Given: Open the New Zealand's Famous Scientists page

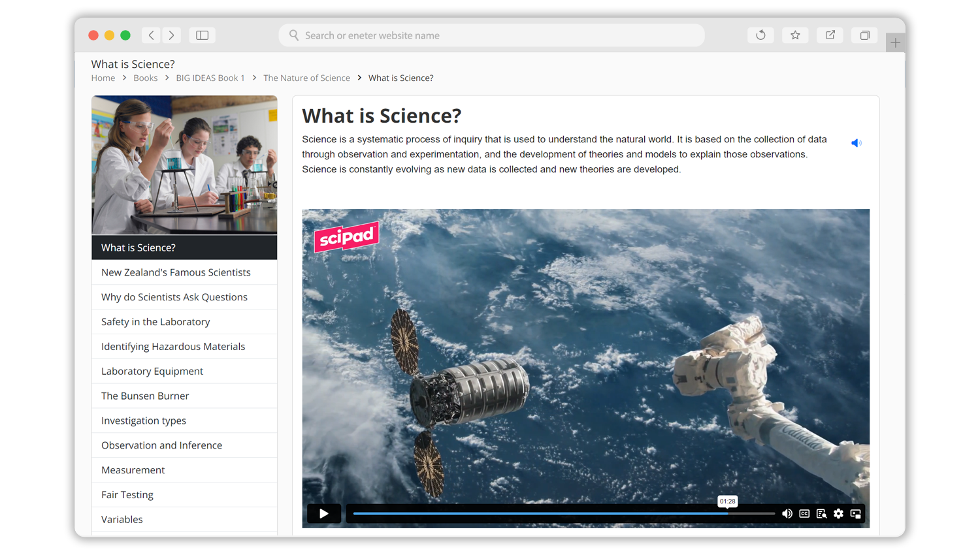Looking at the screenshot, I should click(x=176, y=272).
